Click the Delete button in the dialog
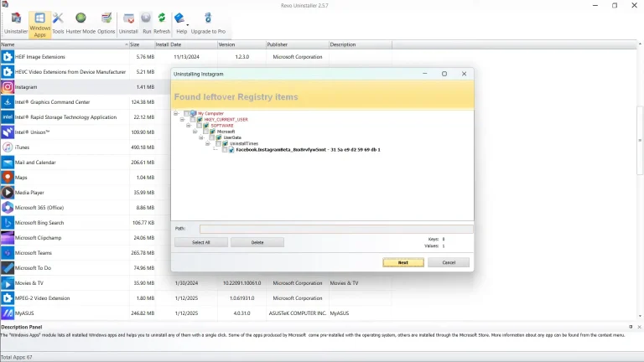Screen dimensions: 644x362 257,242
